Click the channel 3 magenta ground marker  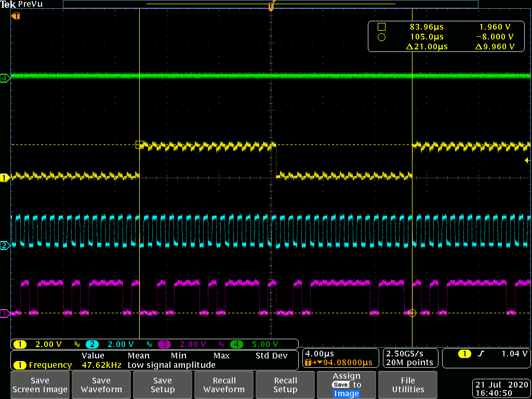(5, 313)
